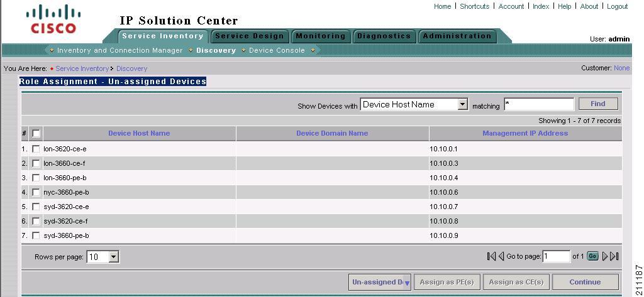Click the Cisco logo
Viewport: 644px width, 297px height.
click(x=53, y=19)
